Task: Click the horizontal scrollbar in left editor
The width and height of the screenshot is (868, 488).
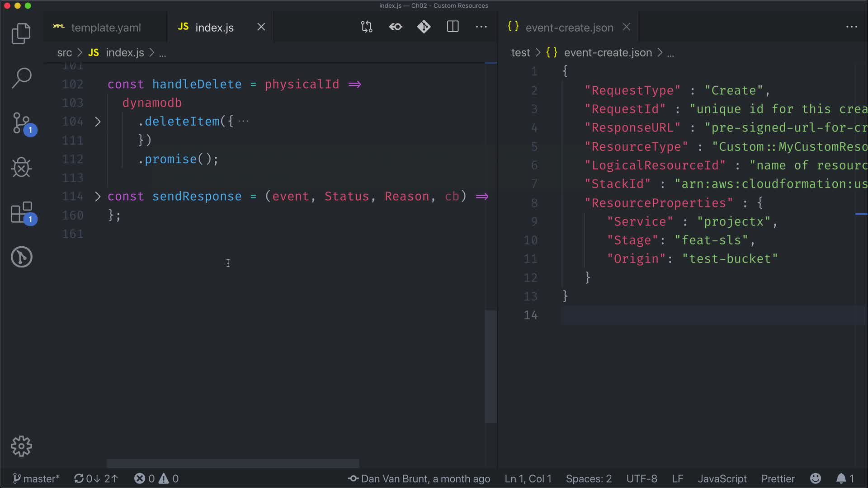Action: (233, 464)
